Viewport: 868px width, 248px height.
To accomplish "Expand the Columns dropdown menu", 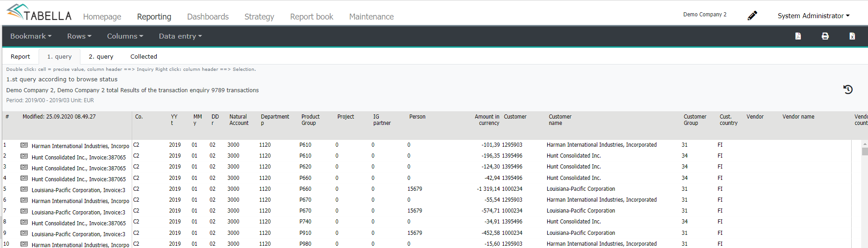I will tap(125, 36).
